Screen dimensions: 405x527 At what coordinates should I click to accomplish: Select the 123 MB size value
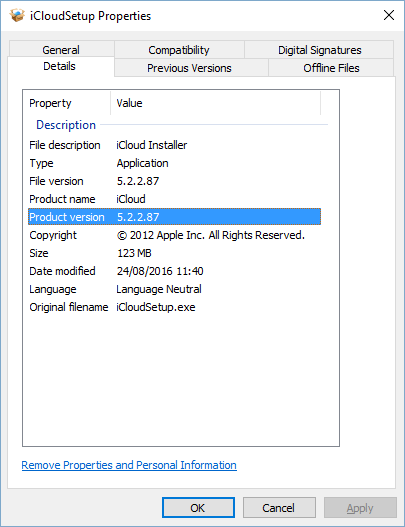[134, 253]
